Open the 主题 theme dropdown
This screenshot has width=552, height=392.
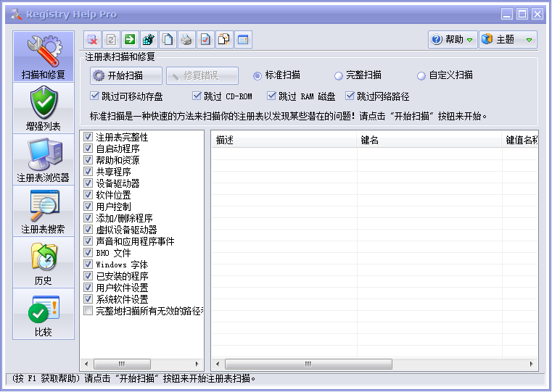click(x=508, y=40)
